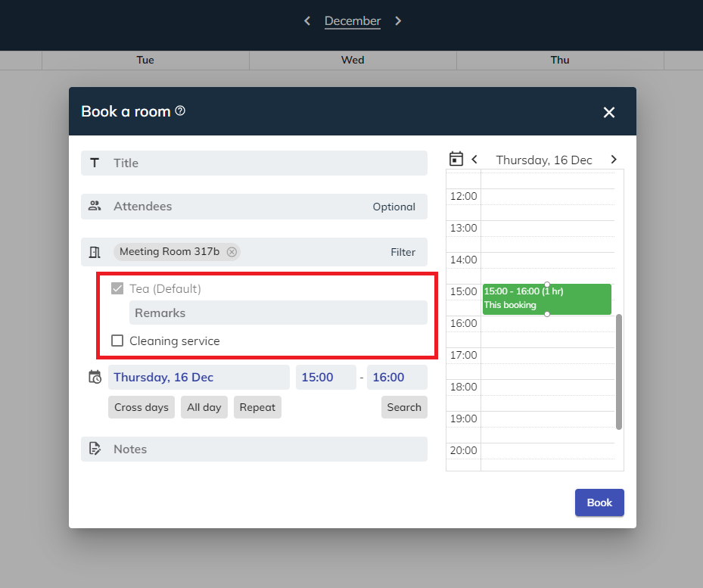Close the Book a room dialog
The image size is (703, 588).
pyautogui.click(x=609, y=112)
